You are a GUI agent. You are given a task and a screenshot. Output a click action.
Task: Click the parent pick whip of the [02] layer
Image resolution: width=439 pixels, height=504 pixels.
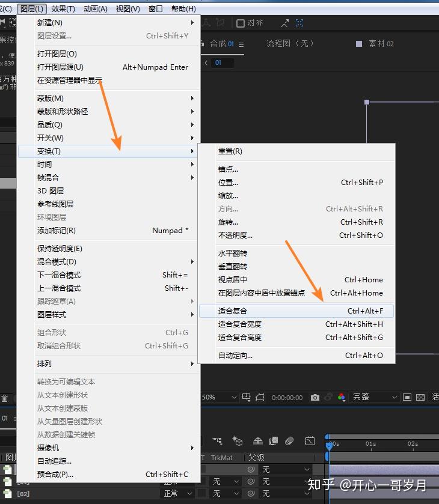click(x=251, y=493)
